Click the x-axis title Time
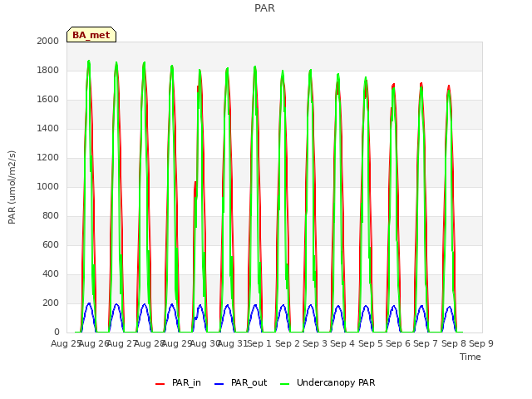 coord(470,357)
